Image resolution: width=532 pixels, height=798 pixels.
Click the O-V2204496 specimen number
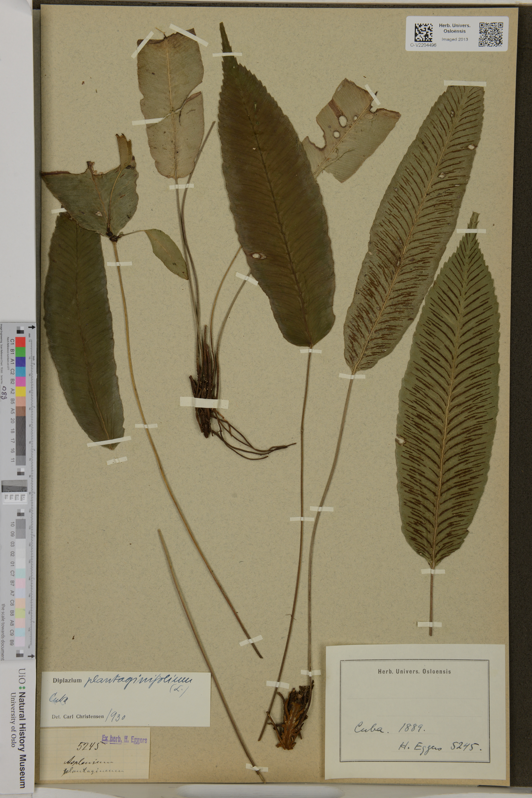tap(423, 45)
